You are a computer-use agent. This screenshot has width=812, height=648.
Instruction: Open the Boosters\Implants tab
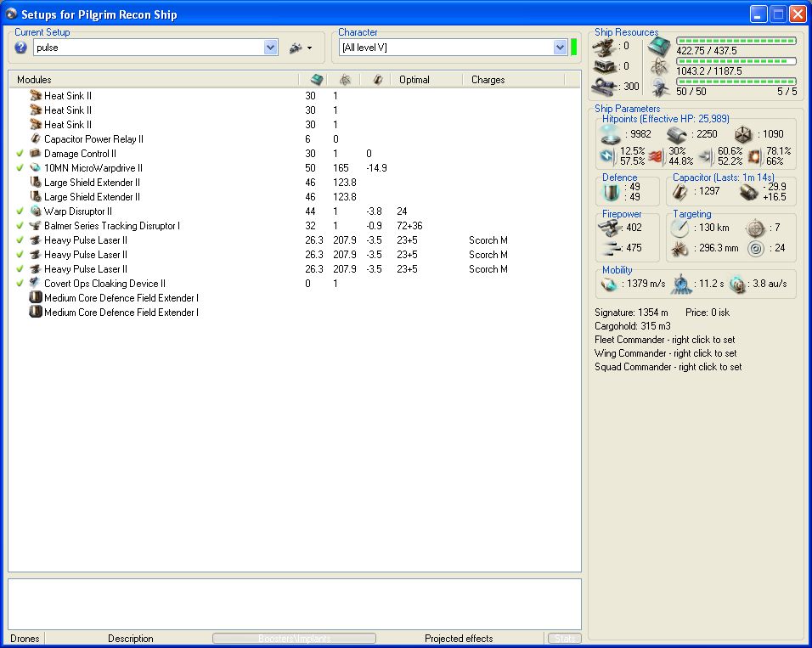[294, 639]
